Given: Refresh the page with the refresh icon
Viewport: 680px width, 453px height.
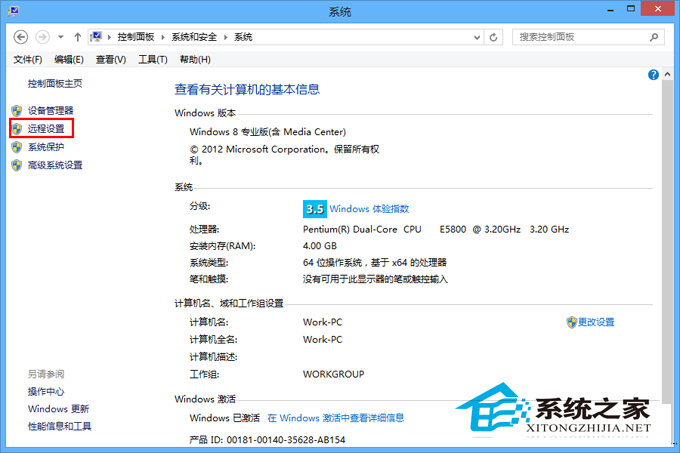Looking at the screenshot, I should [x=493, y=37].
